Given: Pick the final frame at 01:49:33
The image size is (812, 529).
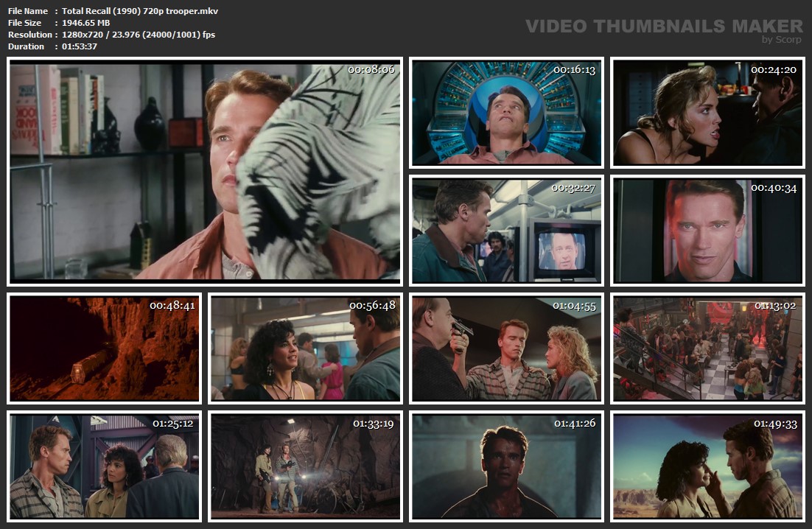Looking at the screenshot, I should [x=708, y=466].
